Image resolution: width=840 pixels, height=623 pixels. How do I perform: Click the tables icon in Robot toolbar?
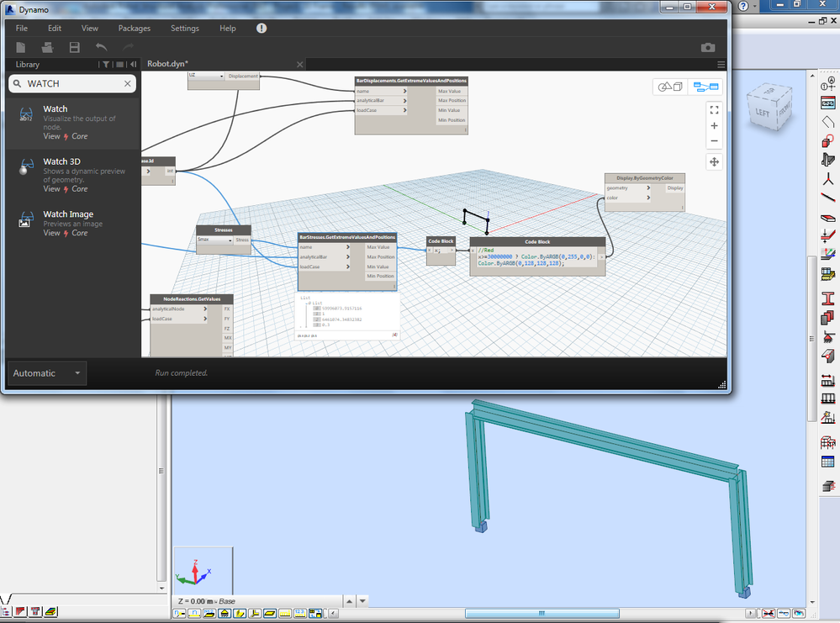(827, 462)
